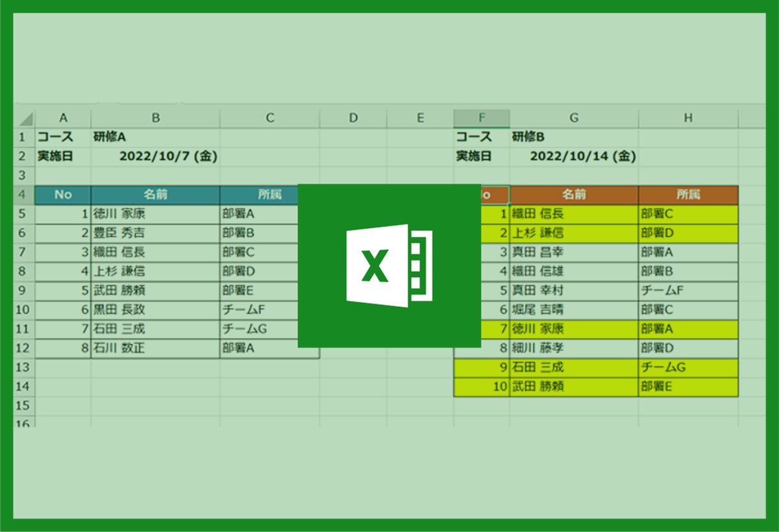The height and width of the screenshot is (532, 779).
Task: Select cell with 石川 数正
Action: pyautogui.click(x=156, y=348)
